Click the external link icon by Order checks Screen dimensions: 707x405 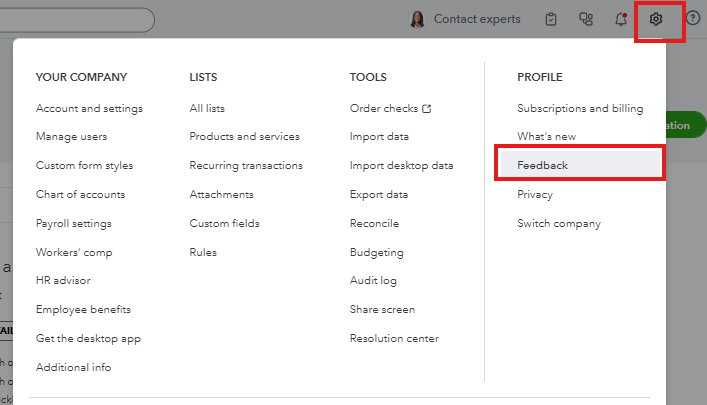[x=427, y=108]
